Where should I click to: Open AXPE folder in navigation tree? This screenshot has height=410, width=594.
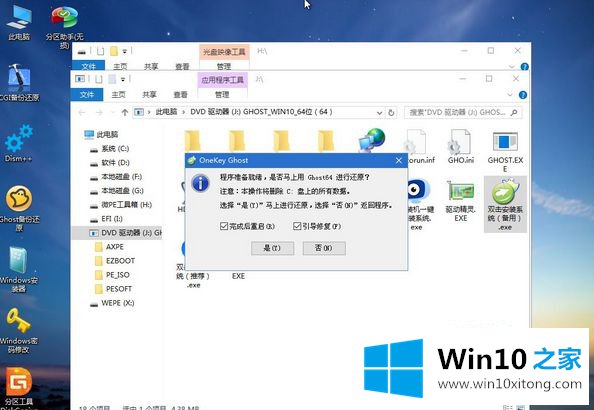pyautogui.click(x=109, y=247)
